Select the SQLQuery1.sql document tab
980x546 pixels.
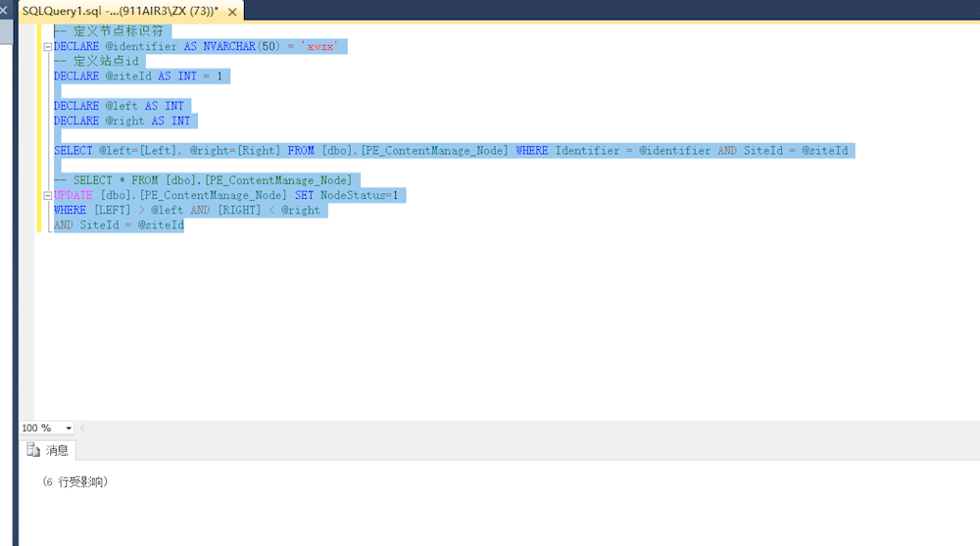118,10
